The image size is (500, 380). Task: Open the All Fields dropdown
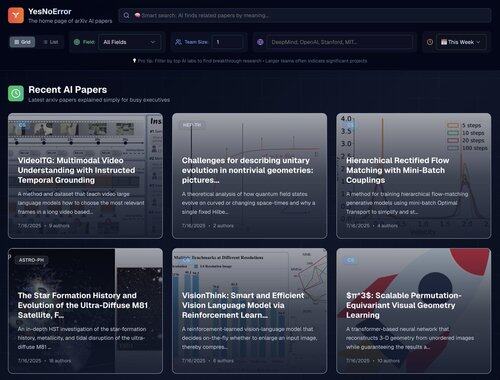[130, 42]
